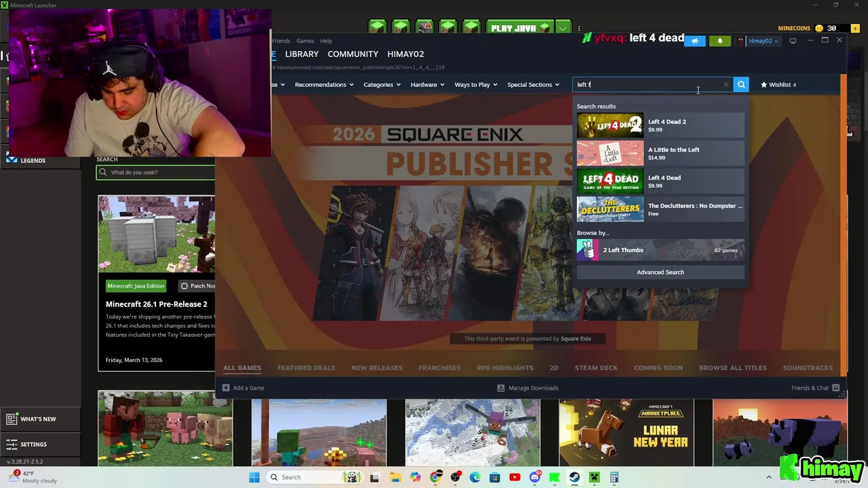Expand the Categories store dropdown
This screenshot has width=868, height=488.
[x=382, y=85]
